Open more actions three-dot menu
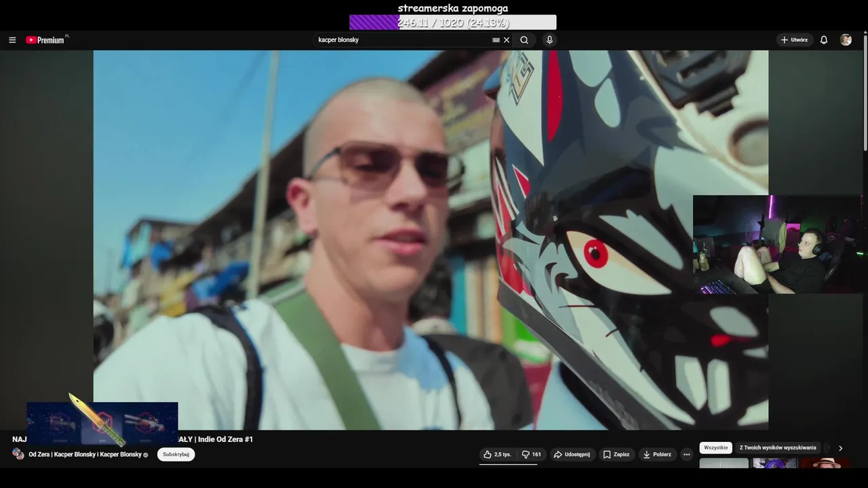868x488 pixels. (686, 454)
